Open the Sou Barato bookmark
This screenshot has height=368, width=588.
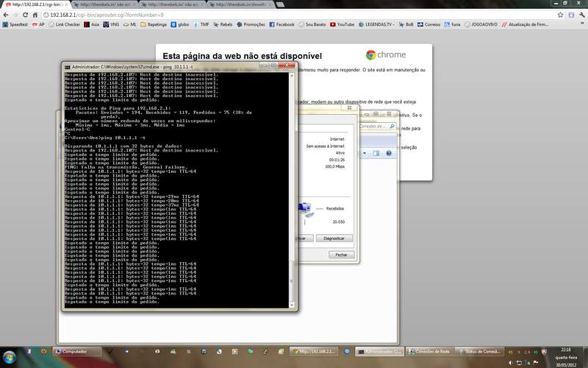pos(312,24)
